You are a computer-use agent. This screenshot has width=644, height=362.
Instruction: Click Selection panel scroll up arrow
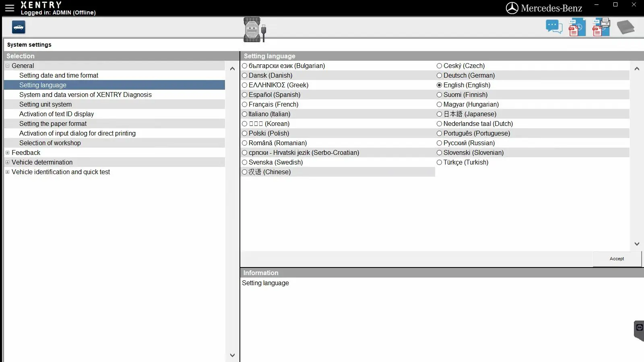coord(232,69)
